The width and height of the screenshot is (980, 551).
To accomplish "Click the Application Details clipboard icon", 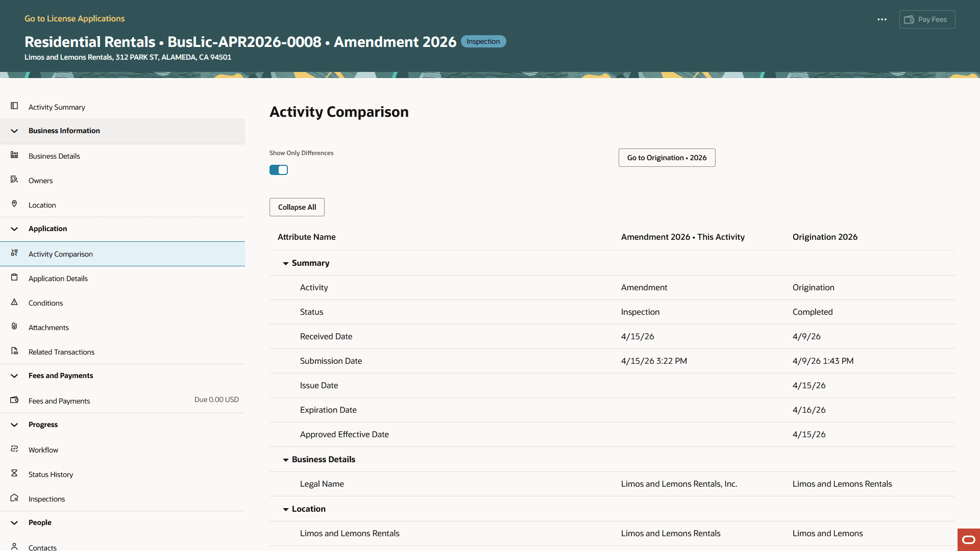I will click(x=14, y=278).
